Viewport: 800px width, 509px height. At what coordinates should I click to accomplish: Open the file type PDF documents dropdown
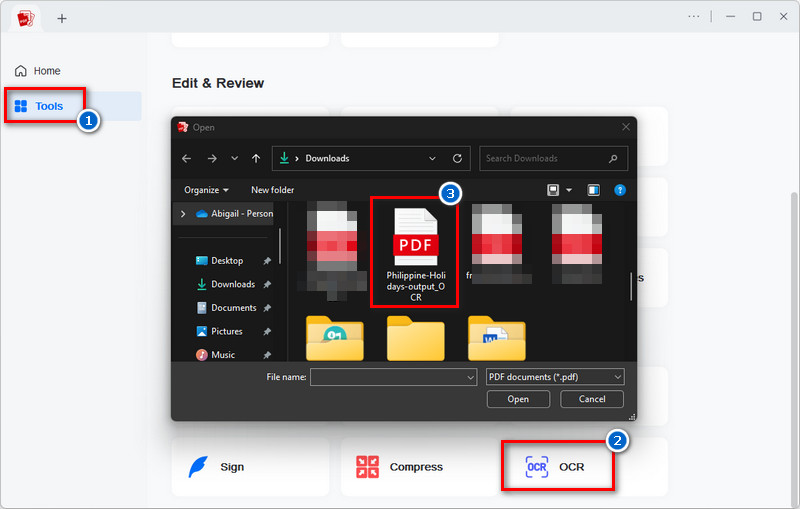tap(554, 377)
